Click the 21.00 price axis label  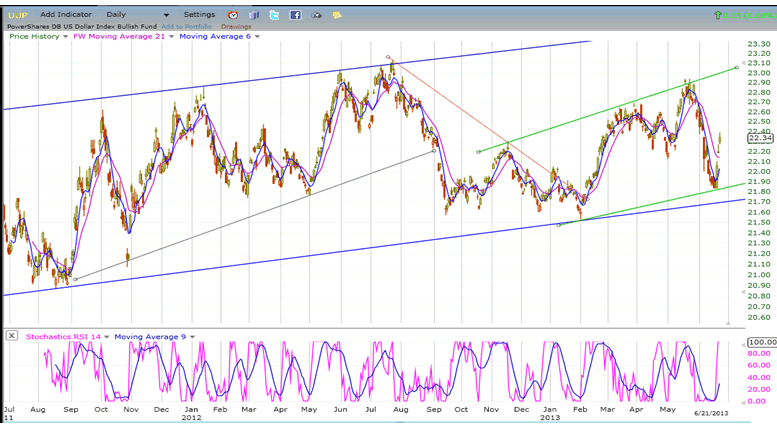click(x=759, y=275)
